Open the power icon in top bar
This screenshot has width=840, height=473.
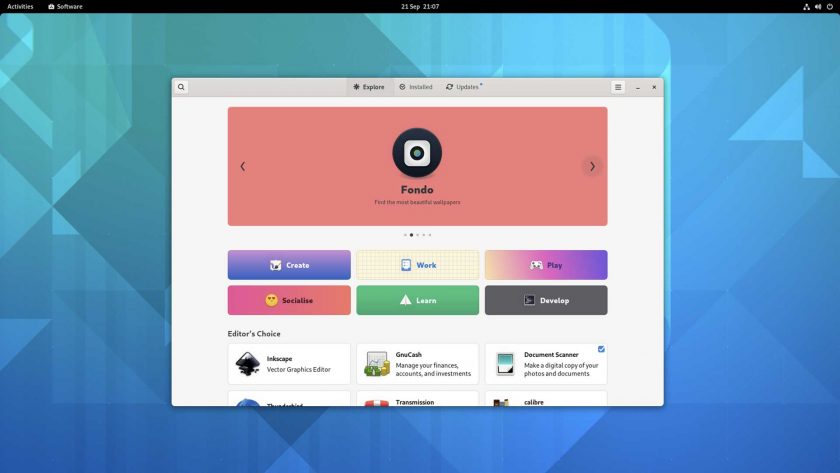[830, 6]
